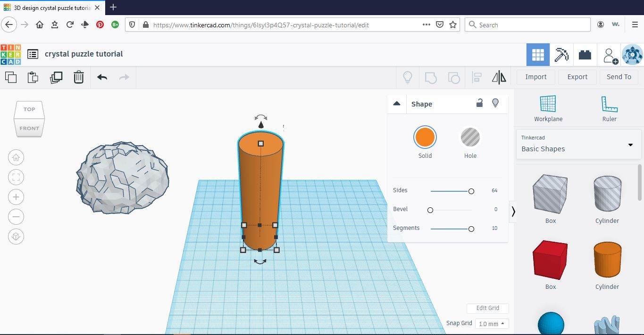Click the Edit Grid button
The height and width of the screenshot is (335, 644).
488,308
